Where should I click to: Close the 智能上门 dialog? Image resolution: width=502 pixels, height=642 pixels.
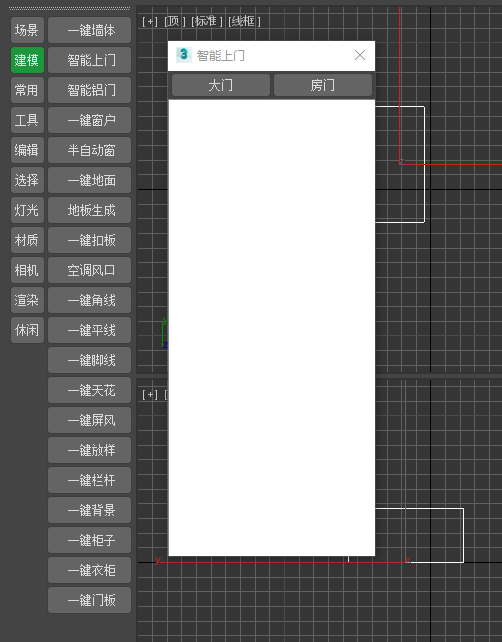[360, 55]
